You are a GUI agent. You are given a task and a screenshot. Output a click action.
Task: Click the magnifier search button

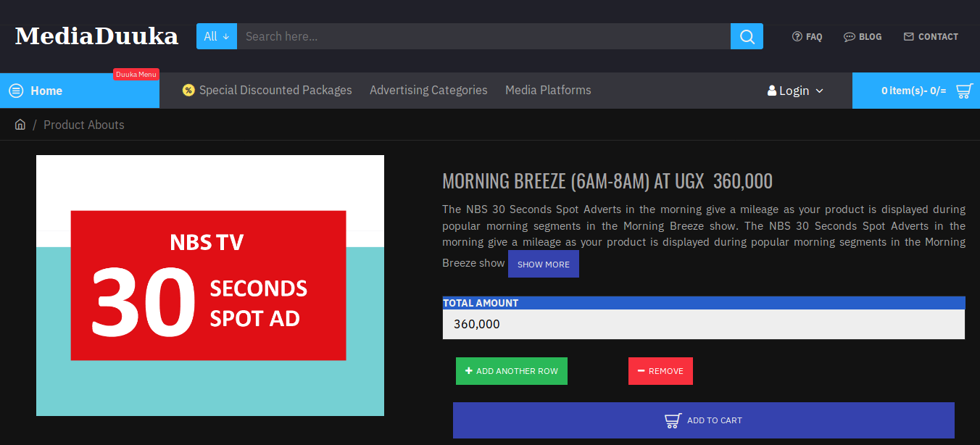pyautogui.click(x=747, y=36)
